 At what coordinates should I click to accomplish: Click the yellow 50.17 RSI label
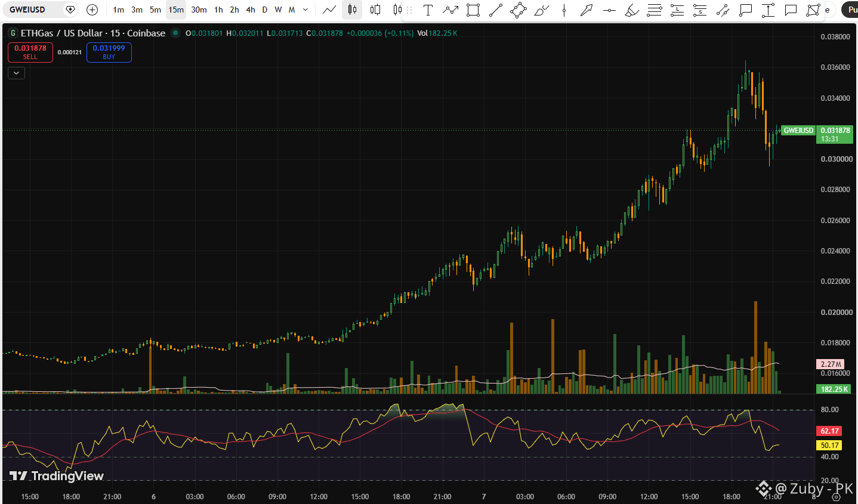point(829,445)
